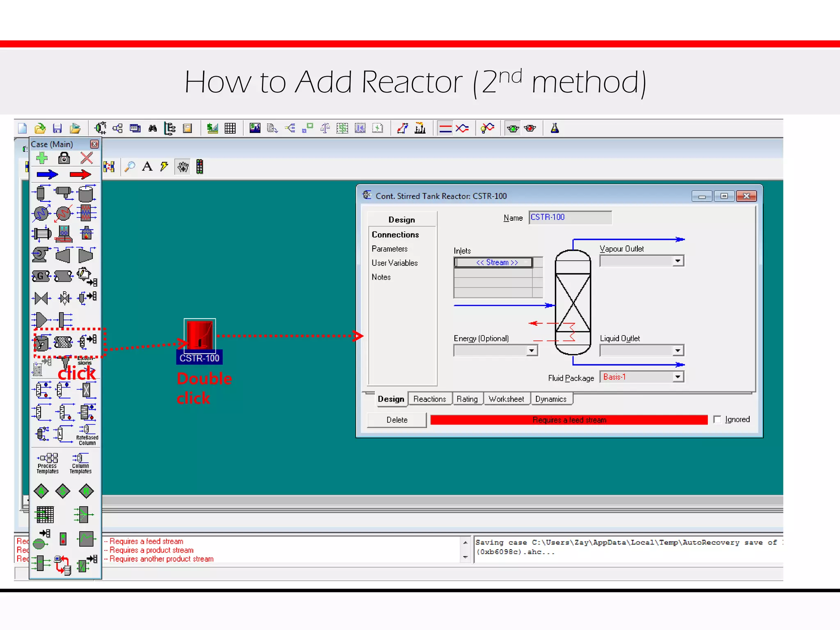Select the blue material stream arrow
This screenshot has width=840, height=630.
coord(47,175)
